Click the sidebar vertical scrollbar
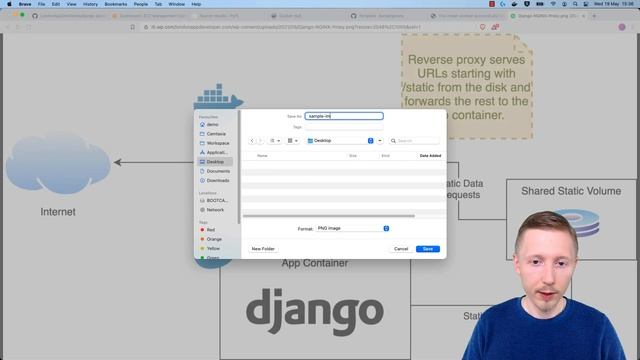 pos(239,167)
